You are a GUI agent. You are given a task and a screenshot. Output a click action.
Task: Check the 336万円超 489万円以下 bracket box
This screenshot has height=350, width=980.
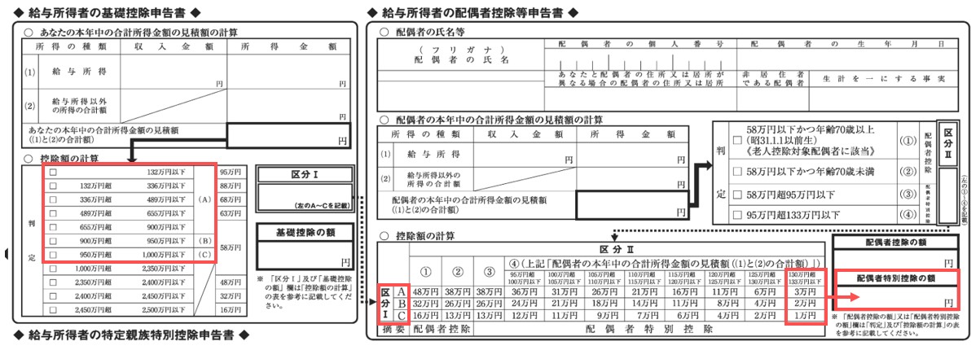55,200
